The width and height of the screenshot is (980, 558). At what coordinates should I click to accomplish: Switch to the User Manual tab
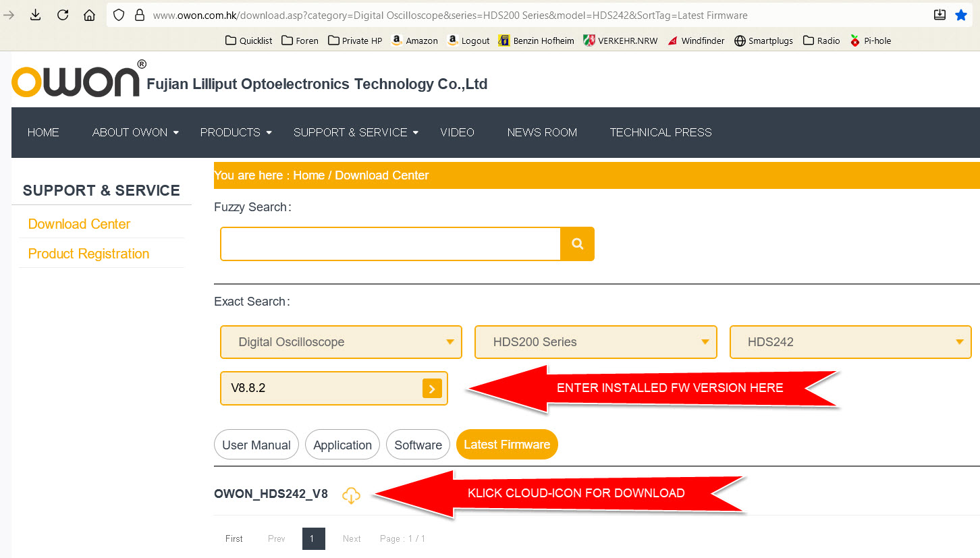pyautogui.click(x=256, y=445)
